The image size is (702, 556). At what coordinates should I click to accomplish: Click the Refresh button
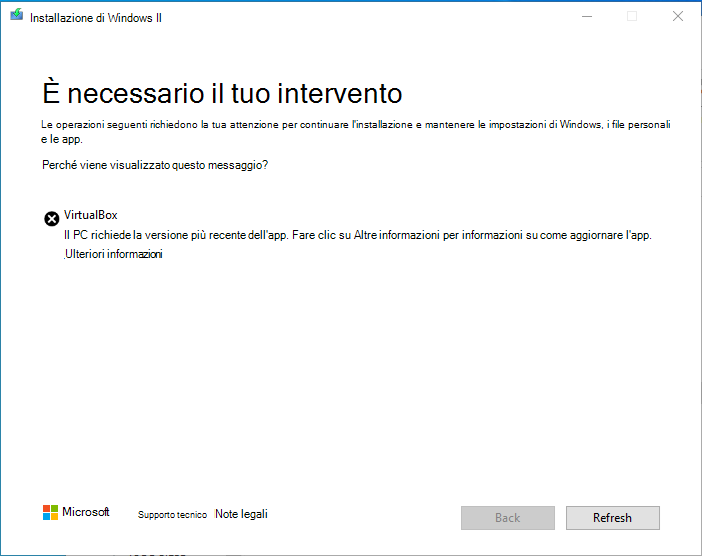[x=612, y=518]
